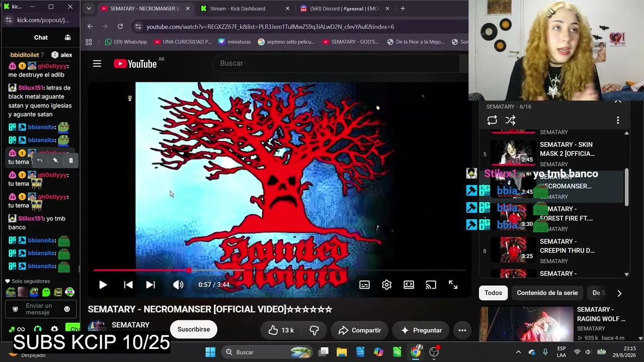644x362 pixels.
Task: Reply to highlighted Kick chat message
Action: (40, 160)
